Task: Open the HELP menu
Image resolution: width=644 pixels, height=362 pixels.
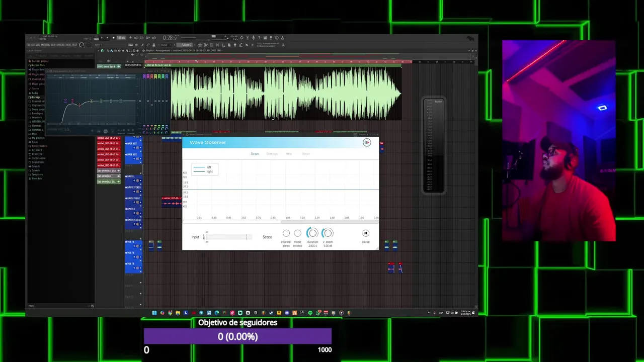Action: 74,45
